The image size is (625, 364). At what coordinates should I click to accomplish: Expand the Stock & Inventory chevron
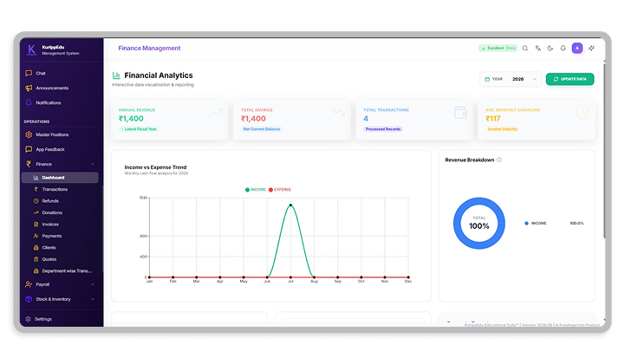(93, 299)
